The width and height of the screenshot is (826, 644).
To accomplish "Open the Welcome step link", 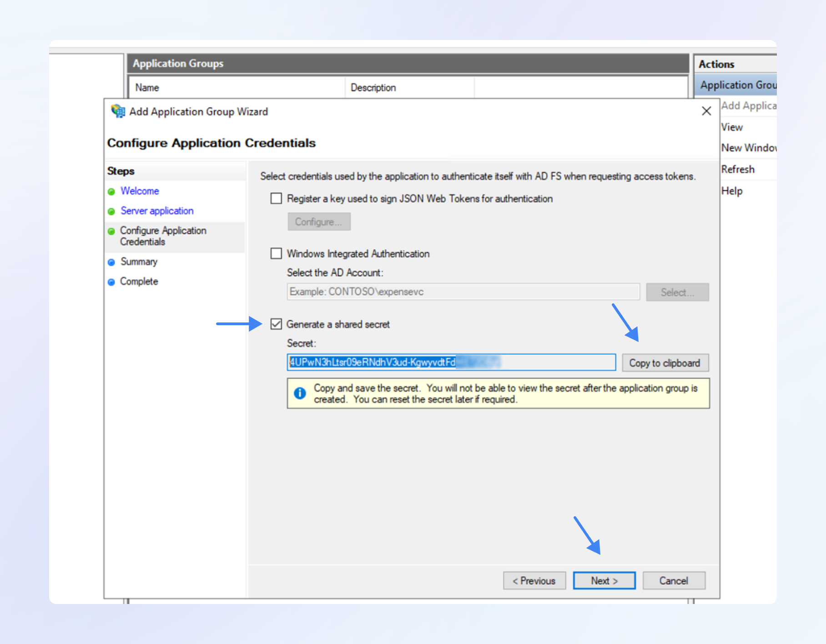I will coord(140,191).
